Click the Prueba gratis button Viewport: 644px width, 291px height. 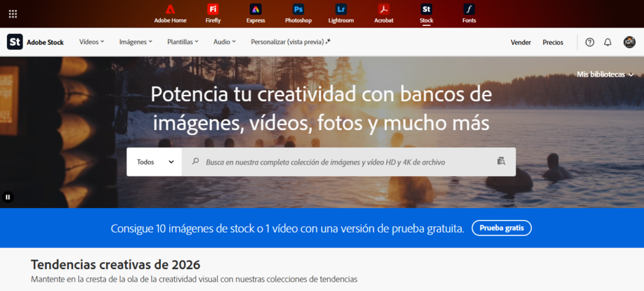tap(501, 228)
